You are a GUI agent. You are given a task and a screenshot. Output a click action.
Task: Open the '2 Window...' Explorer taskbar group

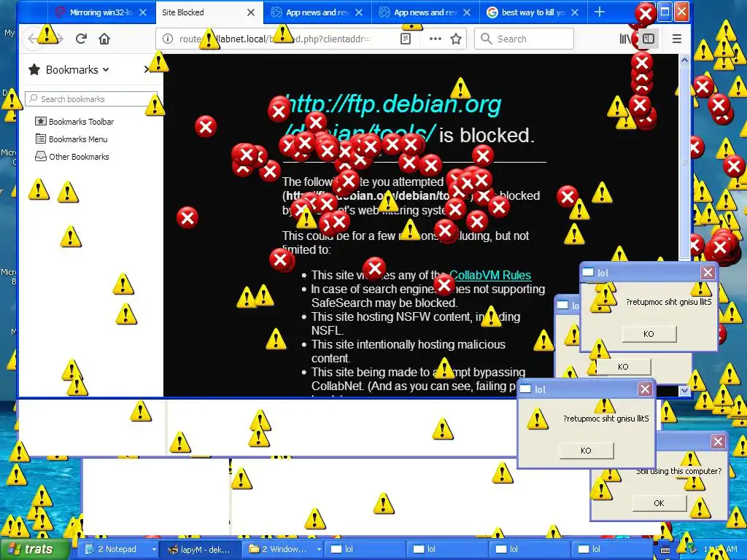(x=283, y=550)
